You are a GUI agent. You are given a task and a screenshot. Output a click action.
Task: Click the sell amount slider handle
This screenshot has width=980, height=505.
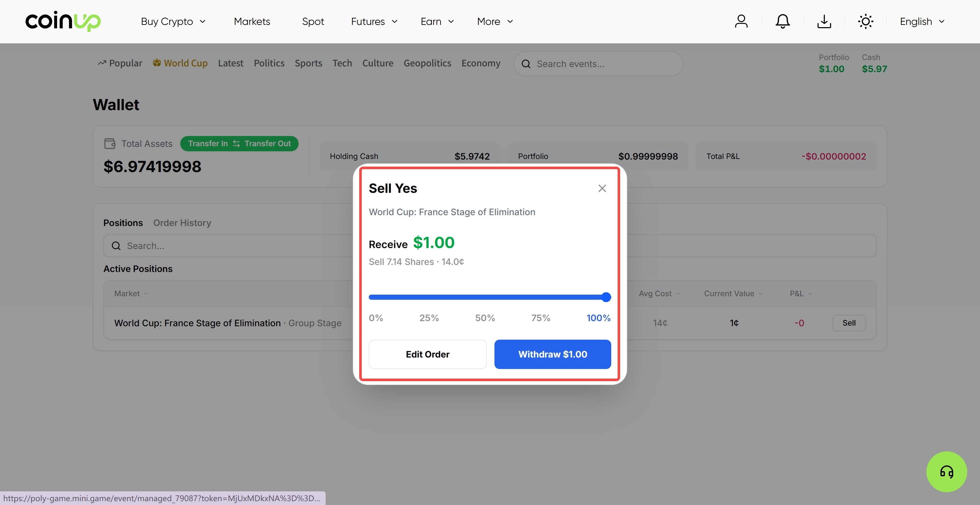pyautogui.click(x=606, y=297)
